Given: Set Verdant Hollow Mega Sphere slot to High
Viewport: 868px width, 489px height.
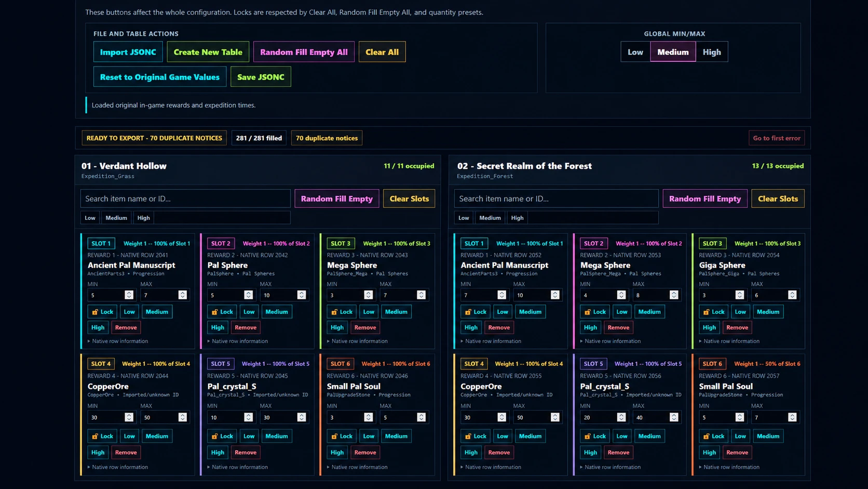Looking at the screenshot, I should pos(337,327).
